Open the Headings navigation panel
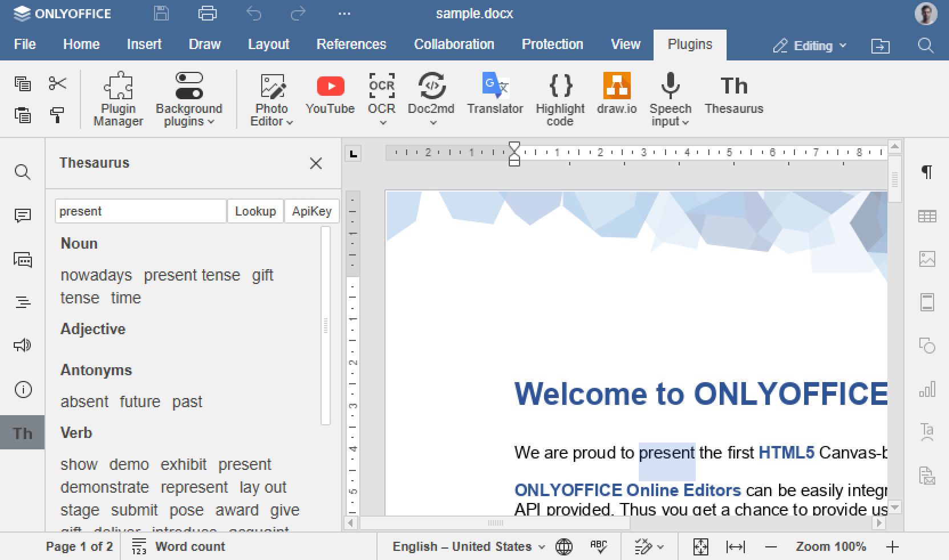The image size is (949, 560). pos(23,302)
